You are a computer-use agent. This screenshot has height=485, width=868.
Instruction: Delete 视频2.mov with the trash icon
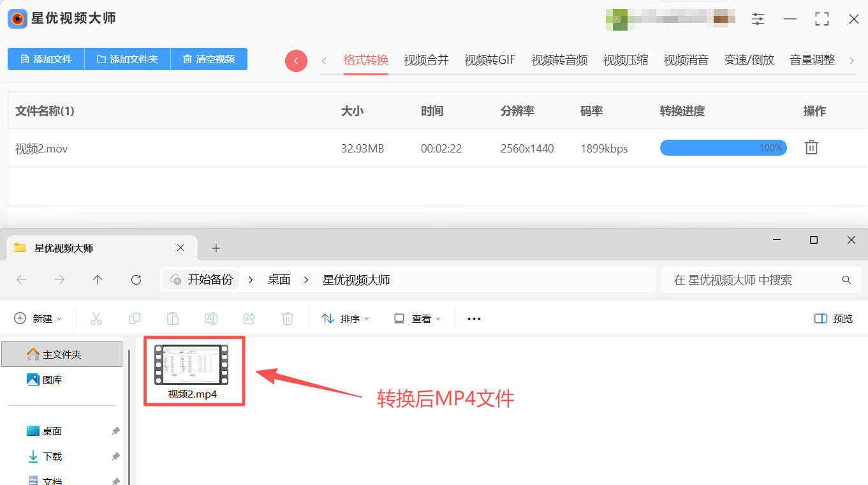pyautogui.click(x=811, y=148)
